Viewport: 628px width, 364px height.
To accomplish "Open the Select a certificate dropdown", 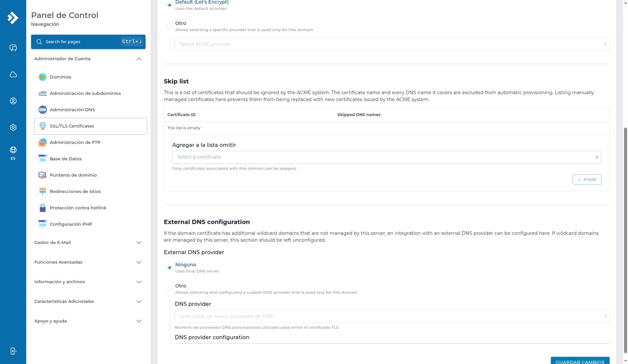I will point(387,157).
